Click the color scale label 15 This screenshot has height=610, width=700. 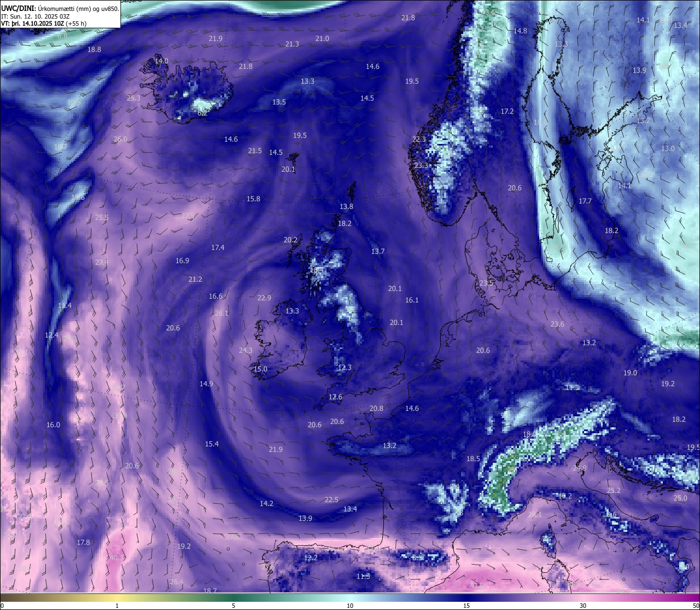[466, 606]
